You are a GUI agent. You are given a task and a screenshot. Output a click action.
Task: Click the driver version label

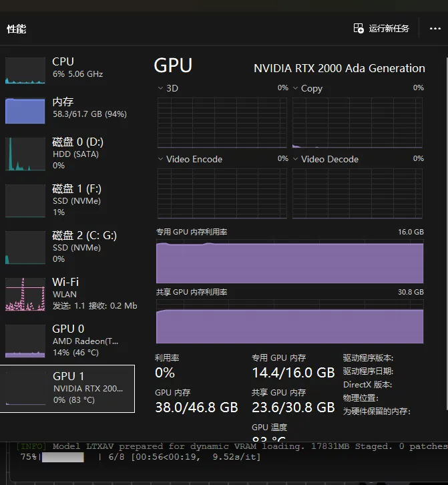(368, 358)
